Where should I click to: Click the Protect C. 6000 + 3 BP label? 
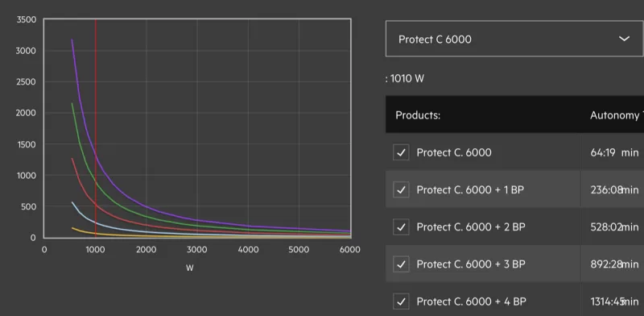point(471,264)
